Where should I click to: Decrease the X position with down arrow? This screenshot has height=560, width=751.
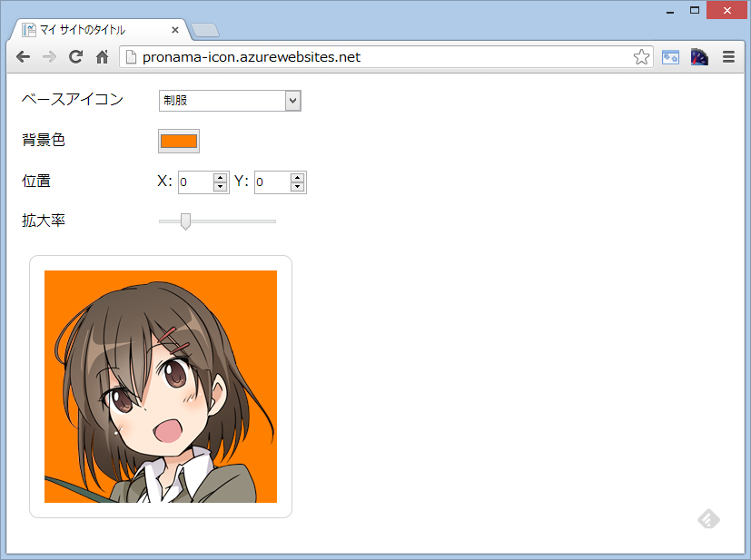click(x=220, y=187)
